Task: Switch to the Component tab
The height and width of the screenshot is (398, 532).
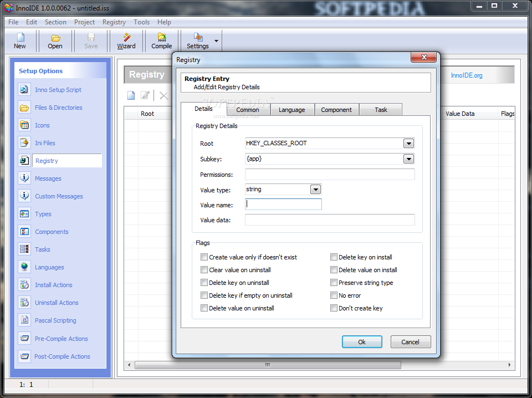Action: pos(336,110)
